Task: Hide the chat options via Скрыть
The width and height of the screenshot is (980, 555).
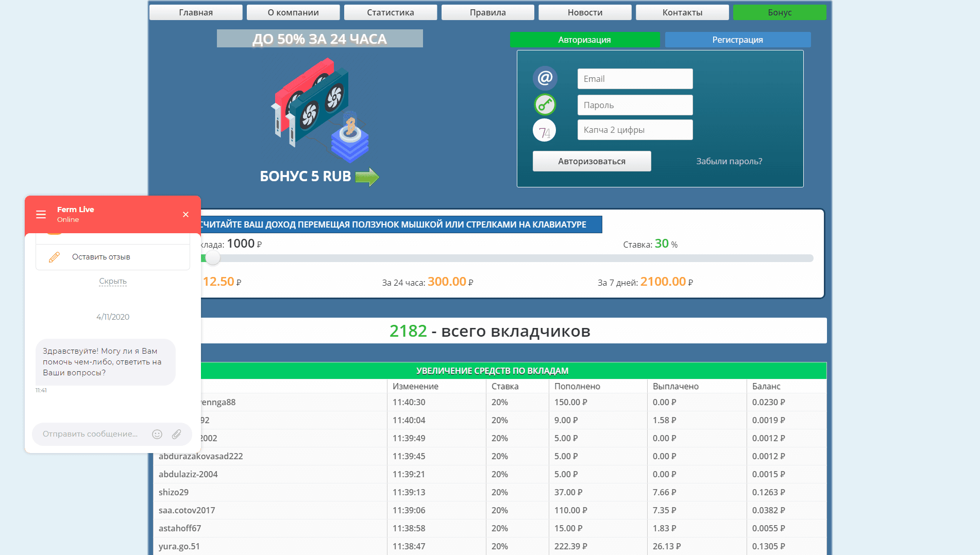Action: [x=113, y=281]
